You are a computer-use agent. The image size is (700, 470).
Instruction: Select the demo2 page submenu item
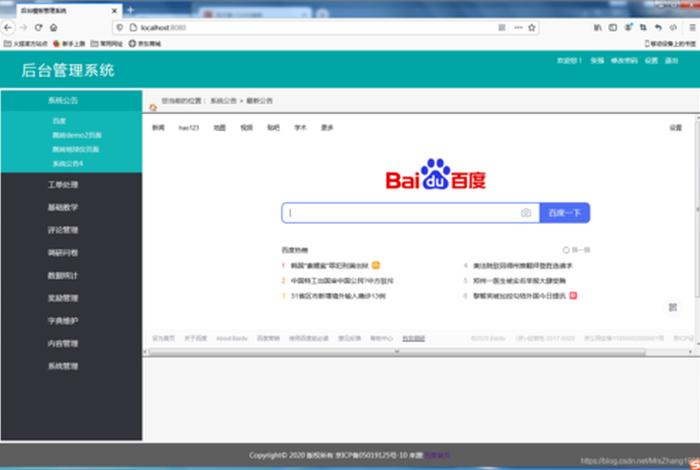point(77,135)
